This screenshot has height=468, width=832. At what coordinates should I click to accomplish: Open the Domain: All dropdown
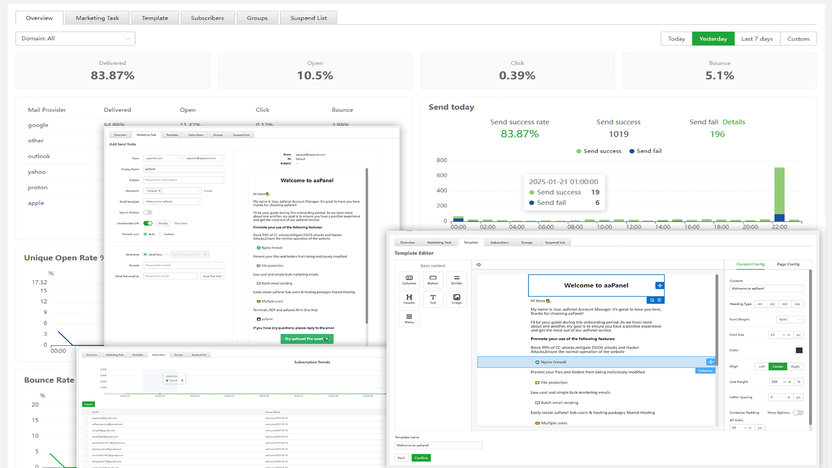click(x=75, y=39)
